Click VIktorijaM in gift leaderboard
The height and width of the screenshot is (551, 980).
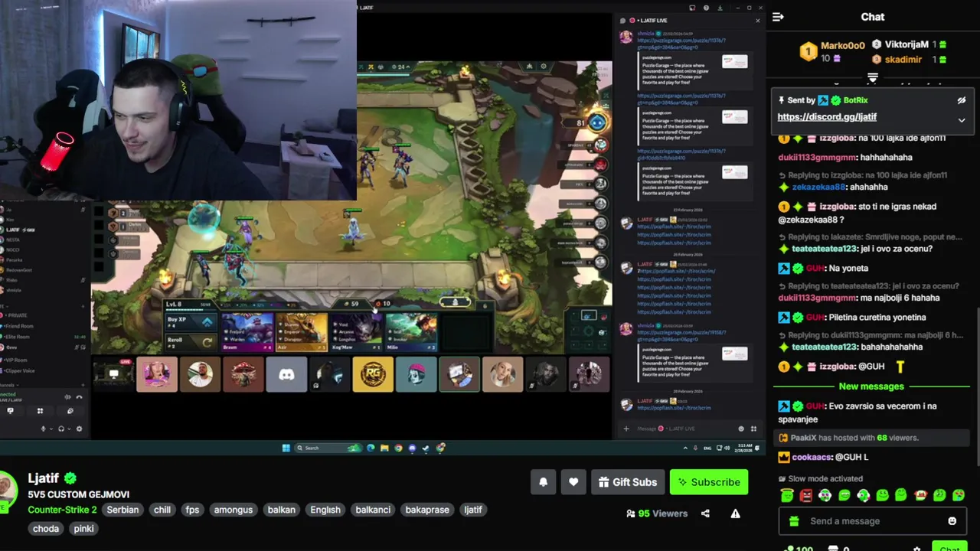click(906, 45)
